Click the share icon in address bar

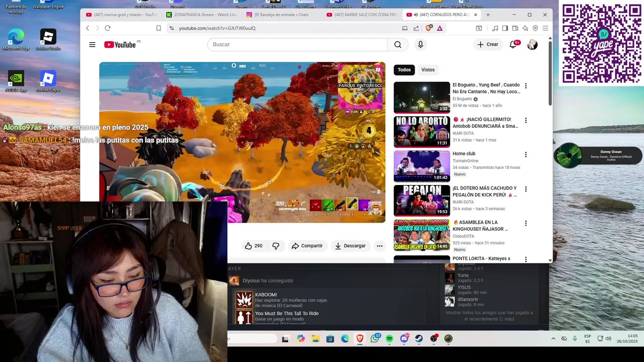point(416,28)
